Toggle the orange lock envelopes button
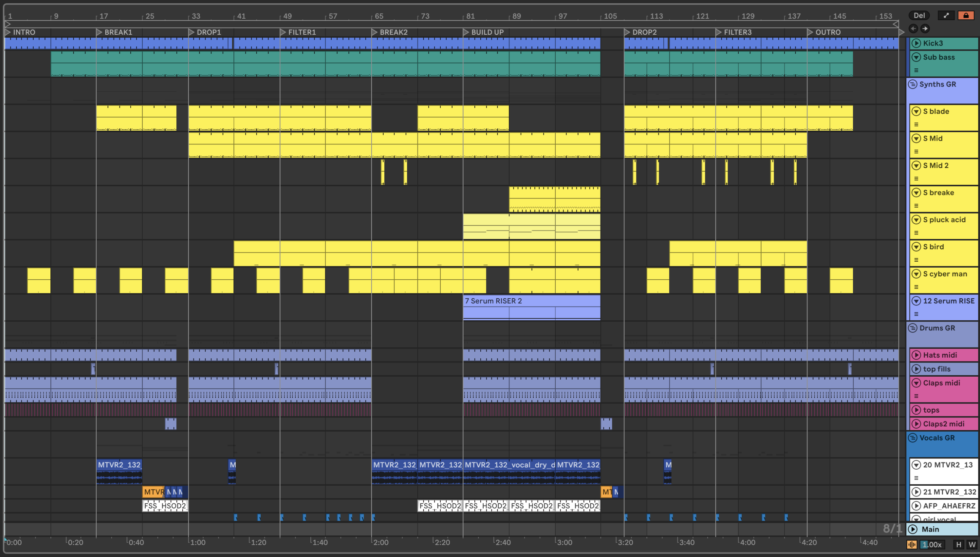The width and height of the screenshot is (980, 557). pos(965,15)
